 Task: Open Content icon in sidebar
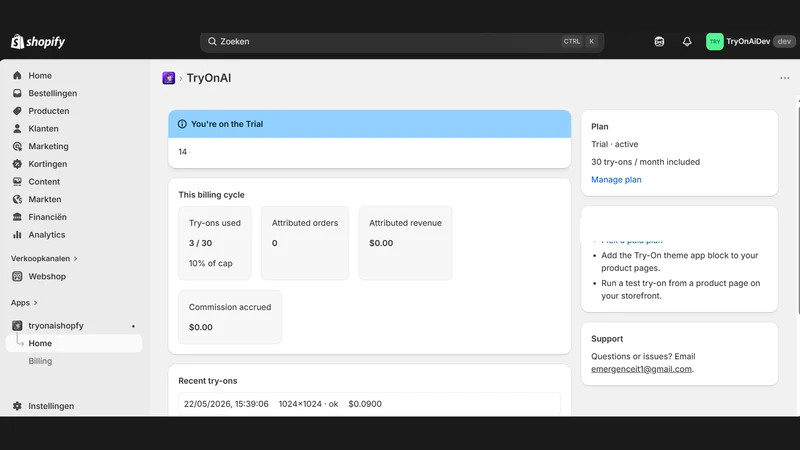point(17,182)
